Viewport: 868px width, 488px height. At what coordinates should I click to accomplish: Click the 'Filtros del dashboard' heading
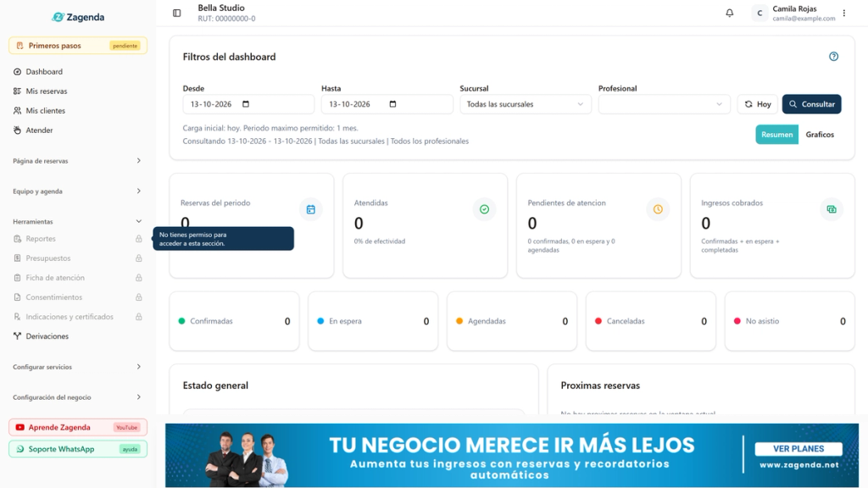tap(229, 57)
